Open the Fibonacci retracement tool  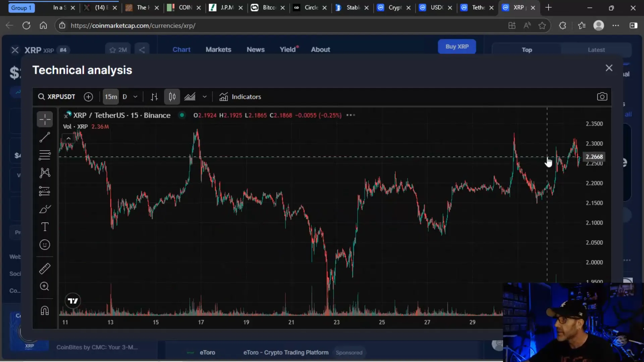(x=45, y=155)
